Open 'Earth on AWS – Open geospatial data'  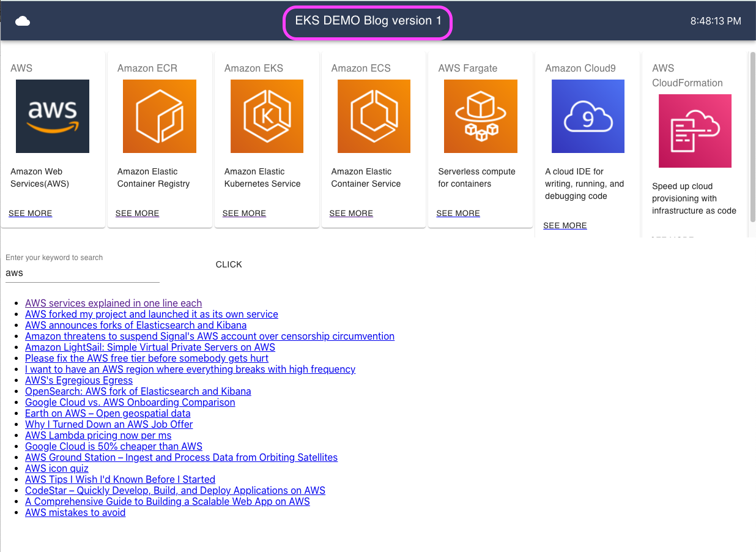(108, 413)
